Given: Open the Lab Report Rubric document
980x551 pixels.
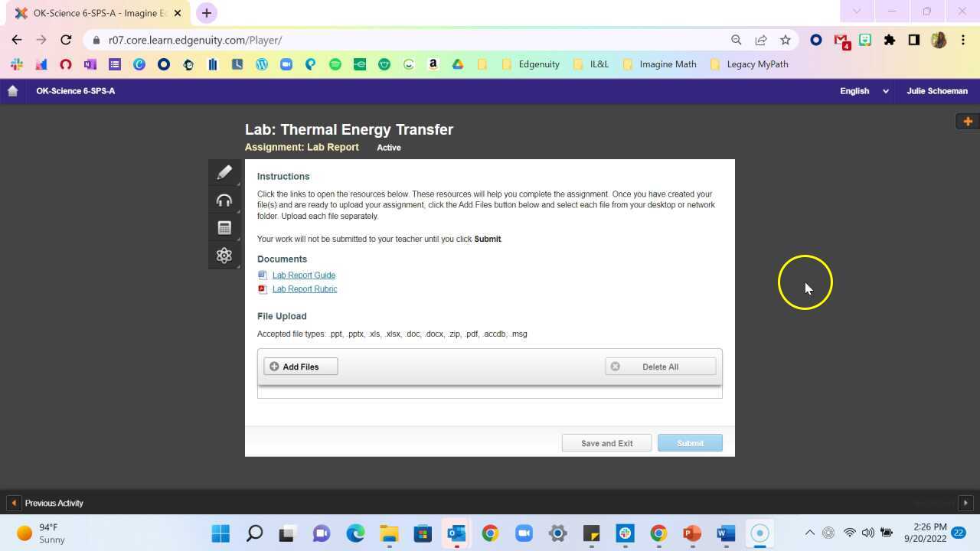Looking at the screenshot, I should pos(305,289).
